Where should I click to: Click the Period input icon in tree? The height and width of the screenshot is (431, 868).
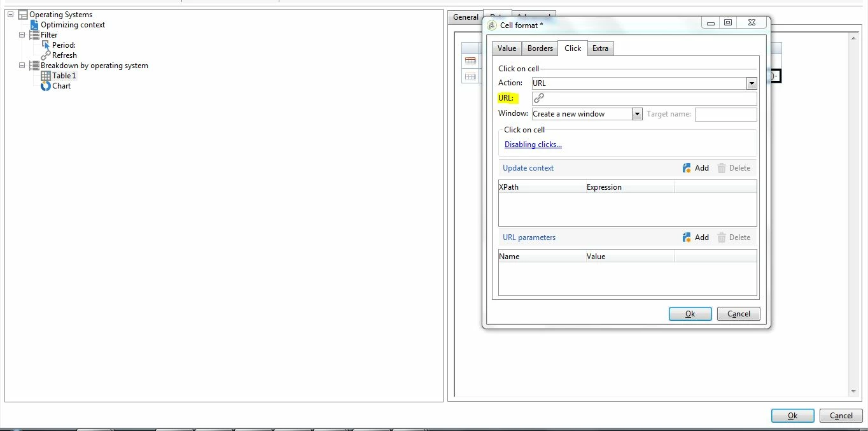tap(46, 45)
